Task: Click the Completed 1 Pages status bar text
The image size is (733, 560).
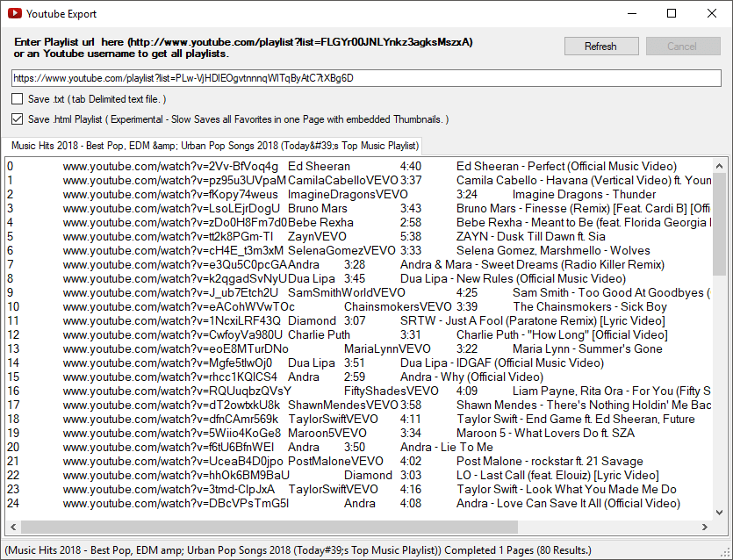Action: 518,550
